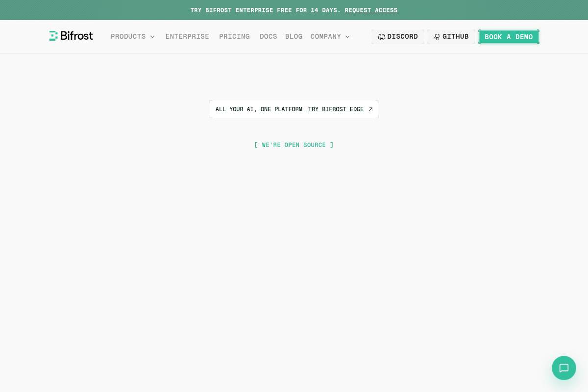Visit the GitHub repository button
This screenshot has height=392, width=588.
(x=451, y=37)
